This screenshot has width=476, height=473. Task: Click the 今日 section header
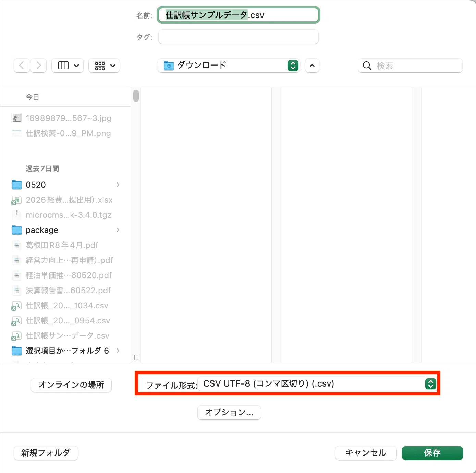33,97
